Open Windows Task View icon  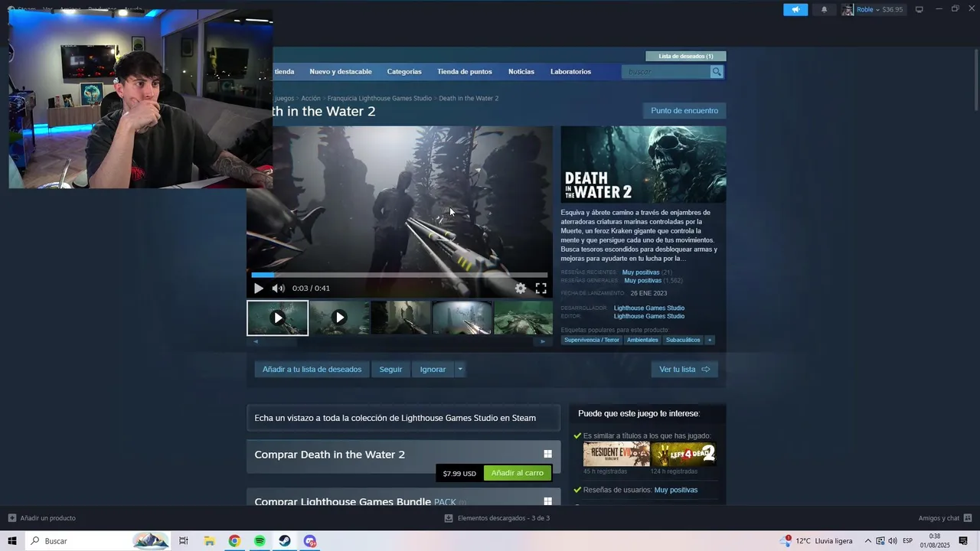(184, 541)
